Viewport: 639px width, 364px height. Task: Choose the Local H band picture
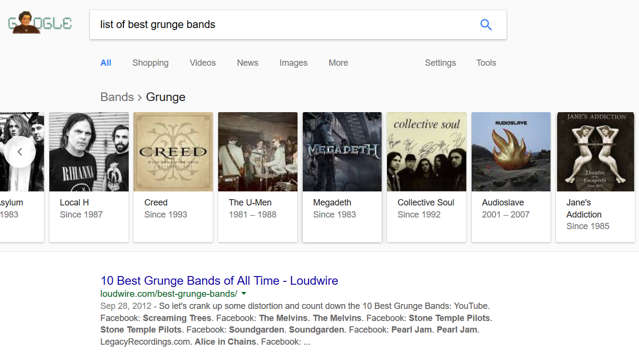coord(89,152)
